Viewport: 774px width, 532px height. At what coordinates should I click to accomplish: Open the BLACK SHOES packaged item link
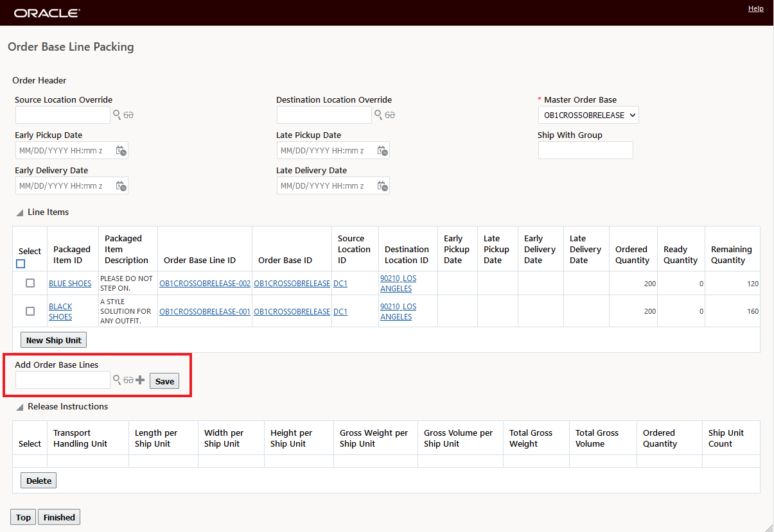click(60, 311)
